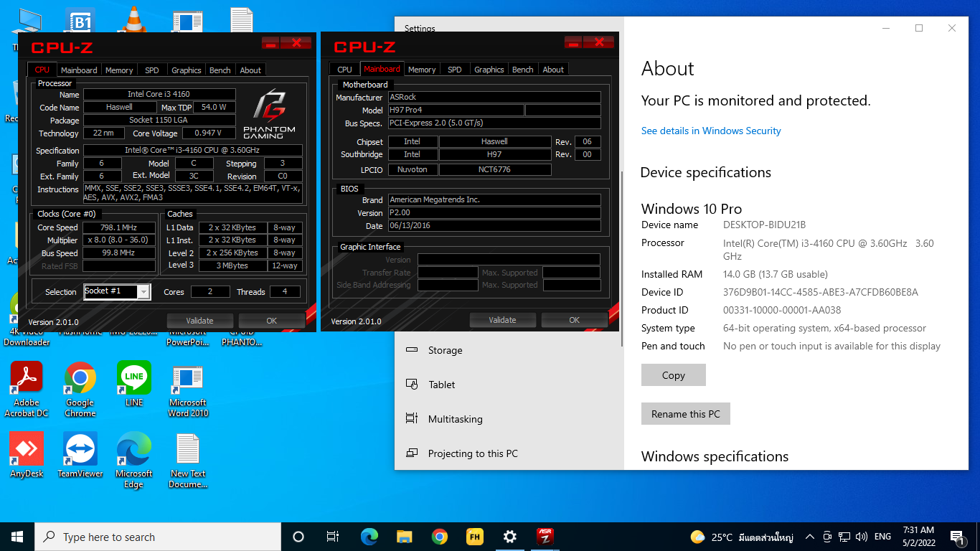The width and height of the screenshot is (980, 551).
Task: Show hidden system tray icons
Action: click(810, 537)
